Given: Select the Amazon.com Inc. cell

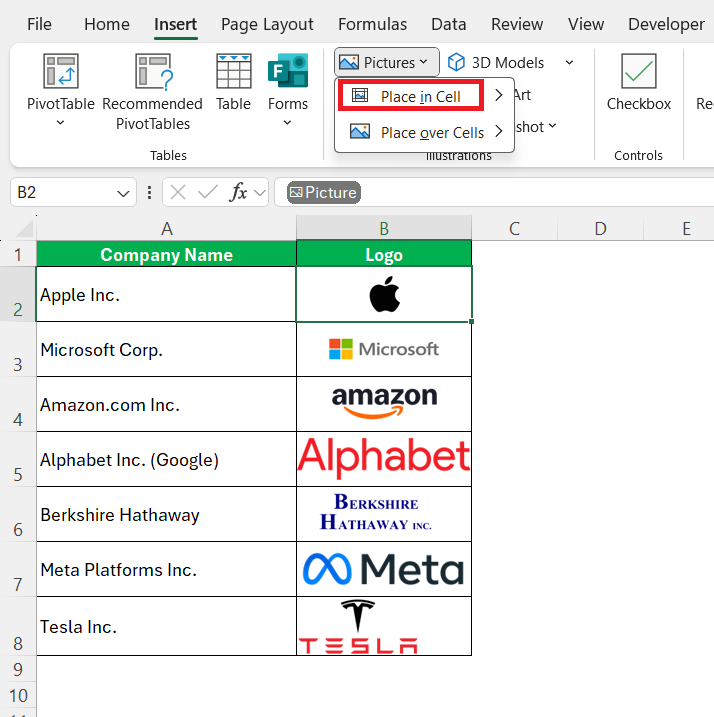Looking at the screenshot, I should tap(166, 404).
